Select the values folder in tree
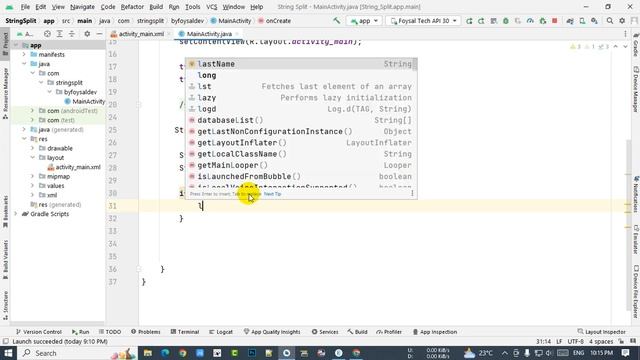Viewport: 640px width, 360px height. coord(51,186)
